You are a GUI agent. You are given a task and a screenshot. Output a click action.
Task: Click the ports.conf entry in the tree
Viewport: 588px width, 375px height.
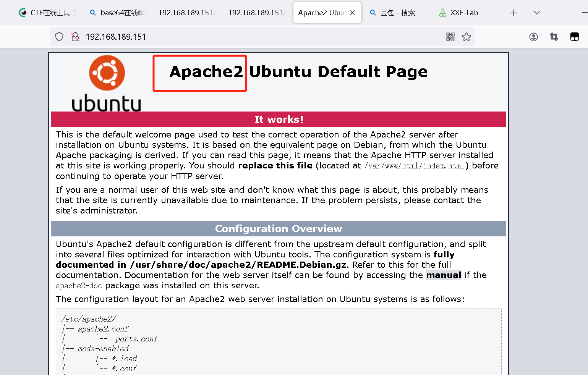(x=136, y=339)
